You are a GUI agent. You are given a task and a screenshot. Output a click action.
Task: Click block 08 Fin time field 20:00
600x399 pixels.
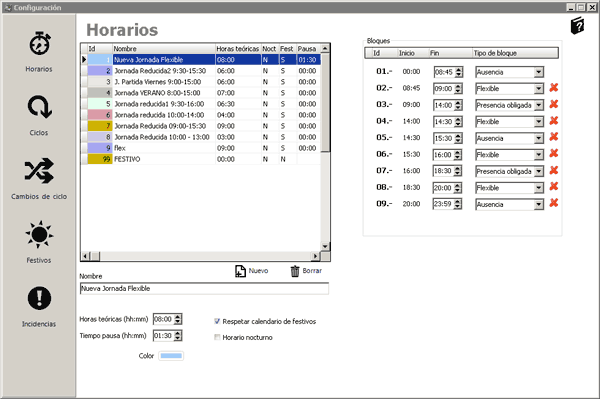448,188
